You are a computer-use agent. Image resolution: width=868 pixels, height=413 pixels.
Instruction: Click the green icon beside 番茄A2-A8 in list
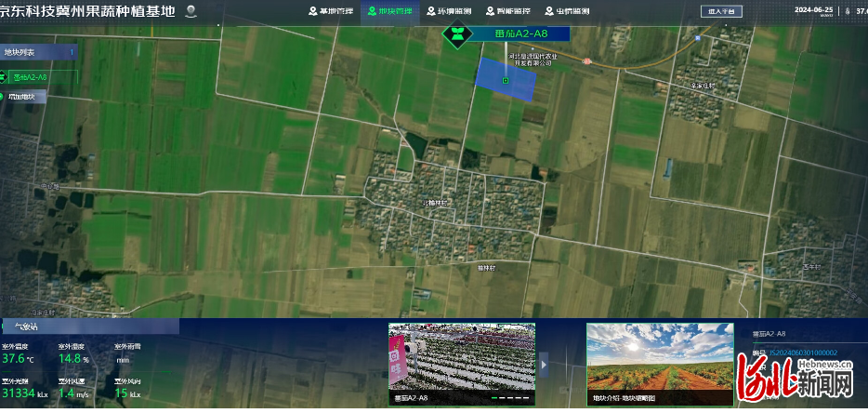pos(6,76)
